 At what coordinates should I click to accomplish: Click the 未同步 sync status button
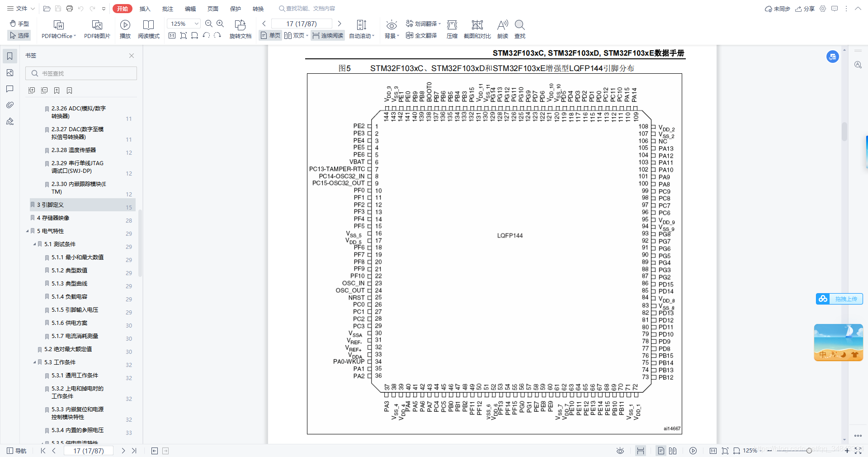pos(778,9)
